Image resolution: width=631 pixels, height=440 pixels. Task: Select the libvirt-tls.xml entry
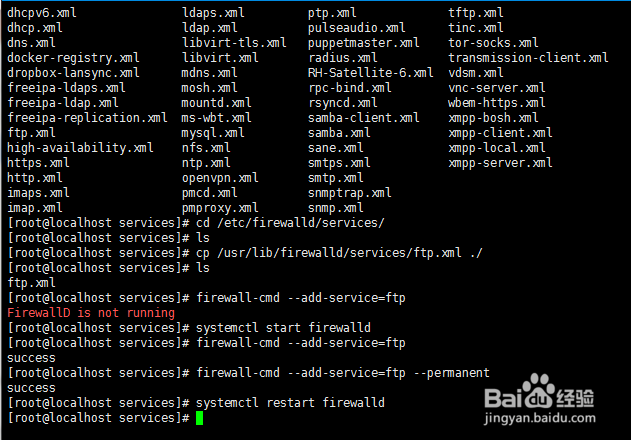click(x=234, y=43)
